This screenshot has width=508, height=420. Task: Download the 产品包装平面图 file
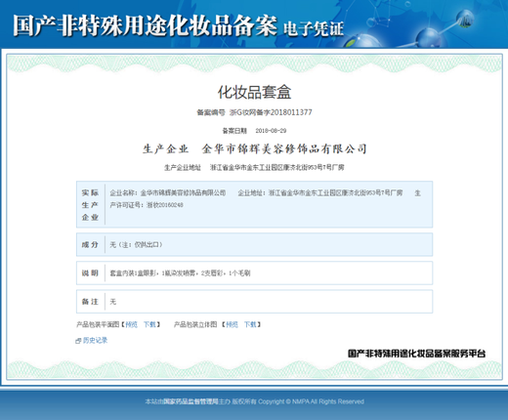click(149, 324)
